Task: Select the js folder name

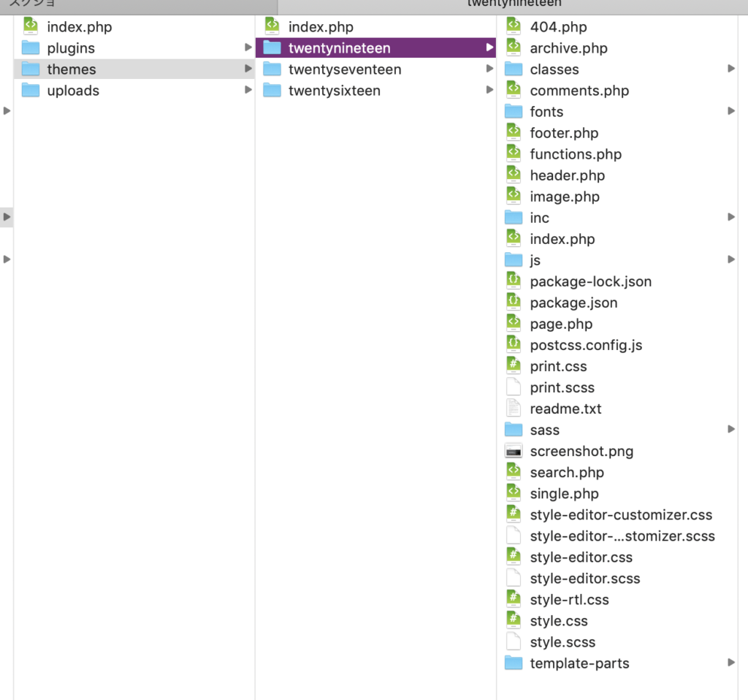Action: (x=535, y=260)
